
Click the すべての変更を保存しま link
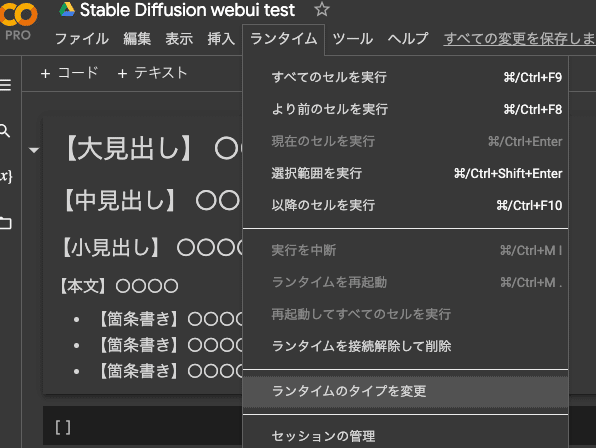click(x=519, y=39)
